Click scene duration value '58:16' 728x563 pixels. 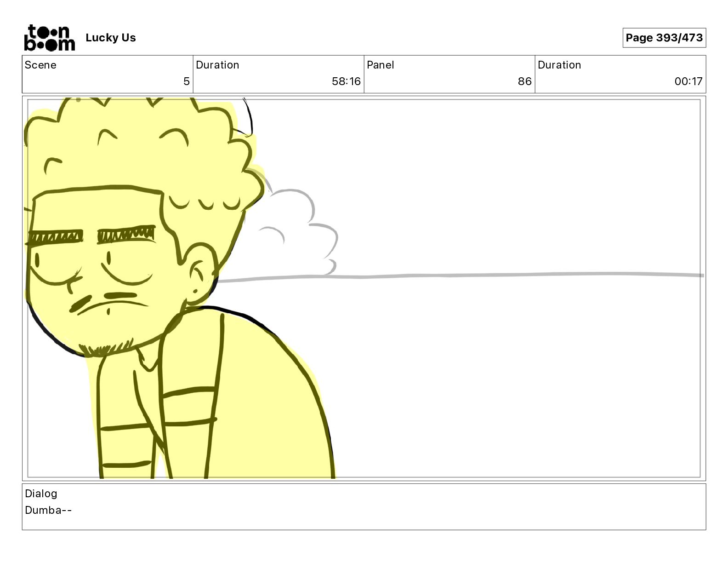[346, 81]
